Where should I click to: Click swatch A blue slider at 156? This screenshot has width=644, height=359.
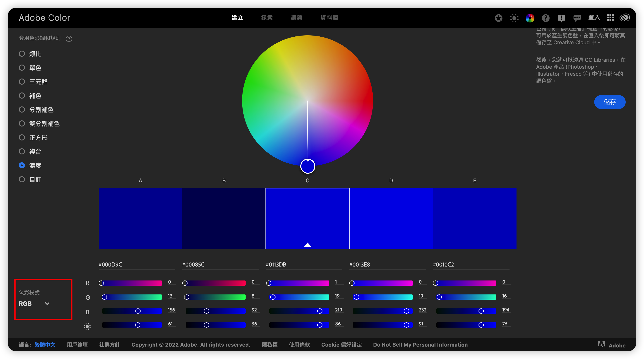pos(138,311)
